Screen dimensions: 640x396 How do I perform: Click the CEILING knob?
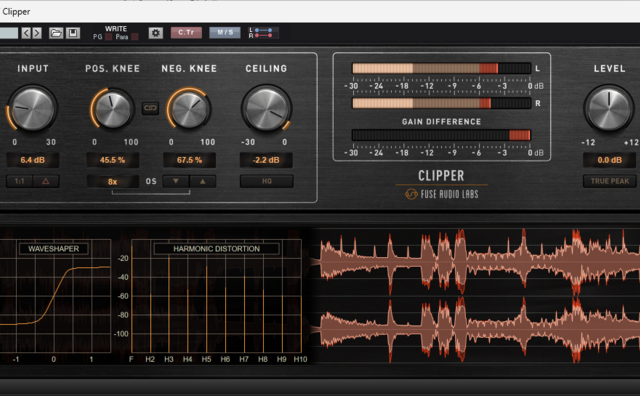(x=267, y=109)
